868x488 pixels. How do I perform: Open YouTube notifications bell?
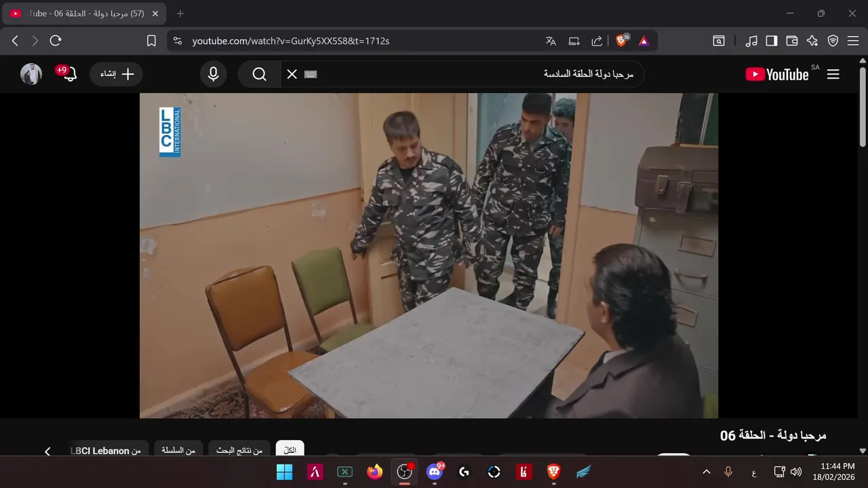pyautogui.click(x=68, y=74)
